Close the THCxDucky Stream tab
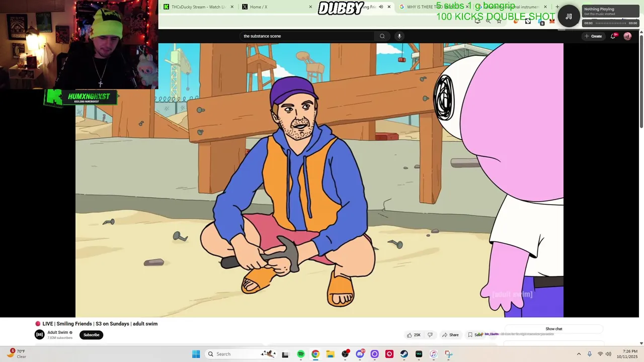This screenshot has height=362, width=644. (x=232, y=7)
